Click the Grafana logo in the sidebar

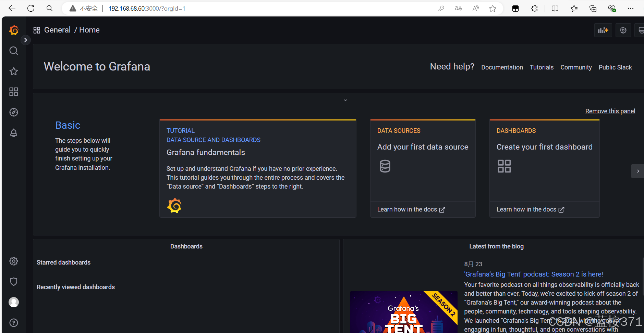pos(14,30)
